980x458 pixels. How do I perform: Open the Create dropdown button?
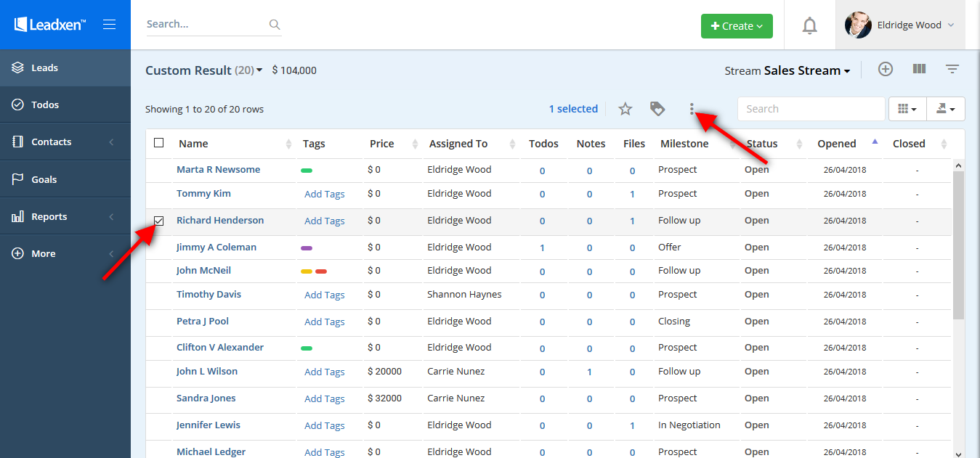point(737,26)
